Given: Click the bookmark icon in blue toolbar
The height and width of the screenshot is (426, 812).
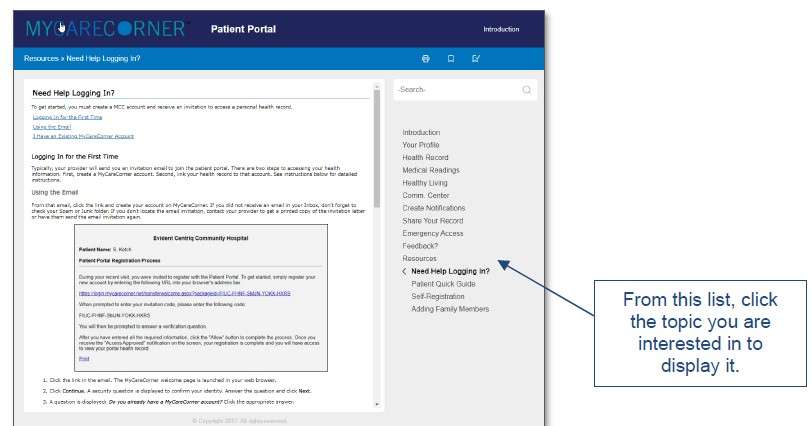Looking at the screenshot, I should point(451,58).
